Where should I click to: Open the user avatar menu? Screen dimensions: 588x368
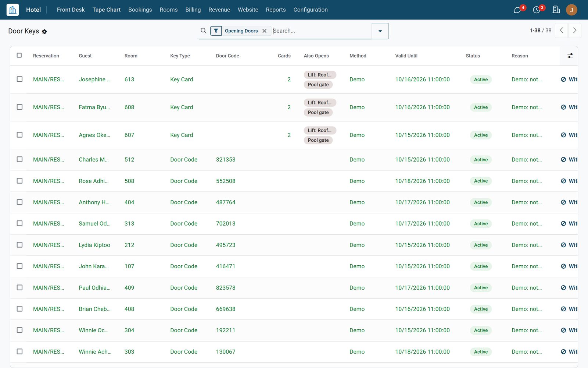click(x=571, y=10)
